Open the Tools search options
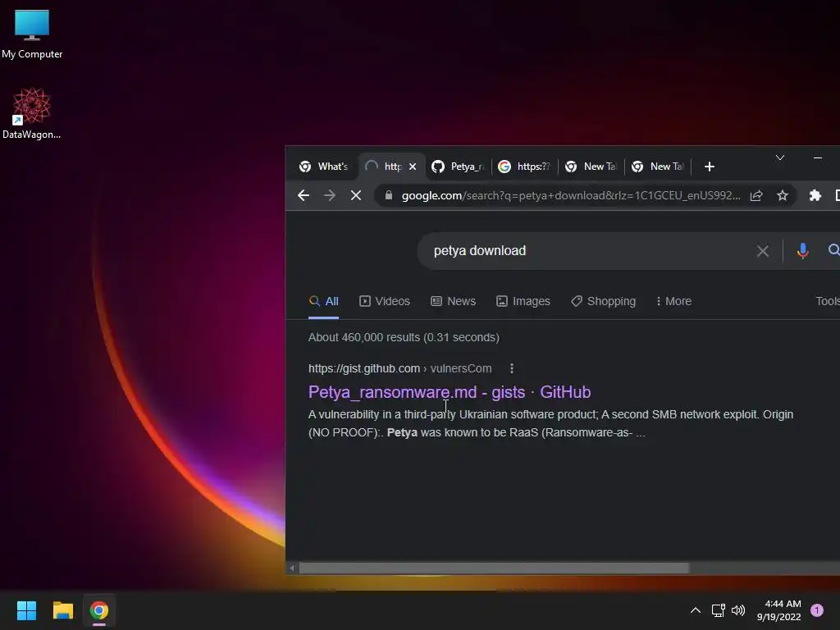Screen dimensions: 840x630 tap(827, 301)
